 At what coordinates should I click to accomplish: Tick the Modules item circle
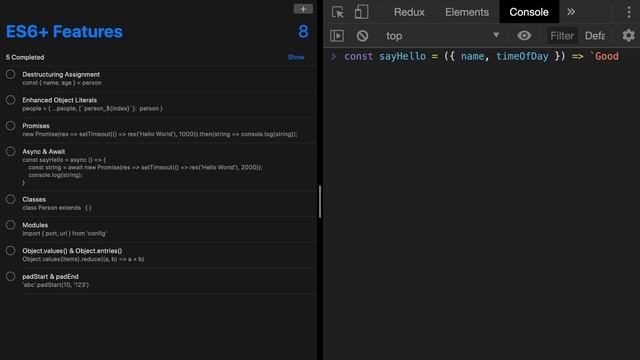[x=11, y=225]
